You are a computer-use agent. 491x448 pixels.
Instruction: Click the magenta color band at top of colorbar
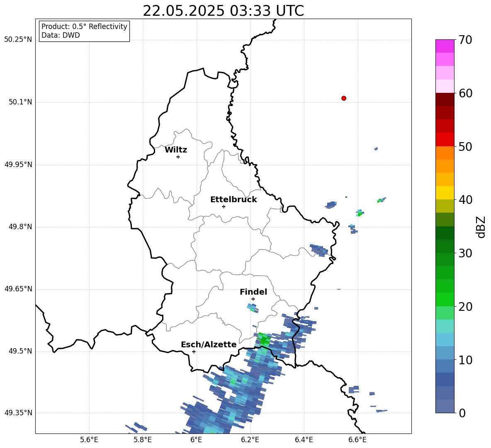[x=445, y=46]
